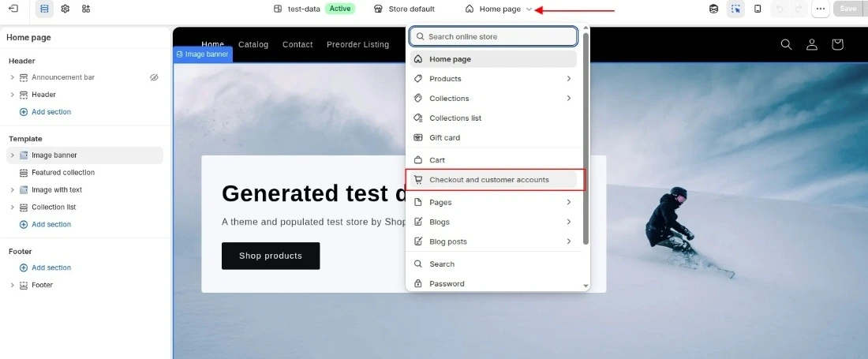Screen dimensions: 868x359
Task: Select Blogs in the template list
Action: pyautogui.click(x=493, y=222)
